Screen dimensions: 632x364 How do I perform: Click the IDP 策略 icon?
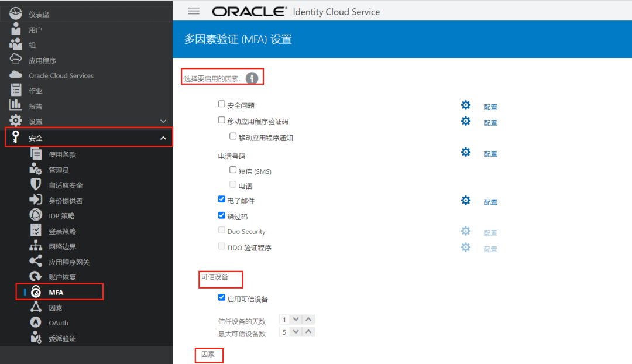coord(36,215)
